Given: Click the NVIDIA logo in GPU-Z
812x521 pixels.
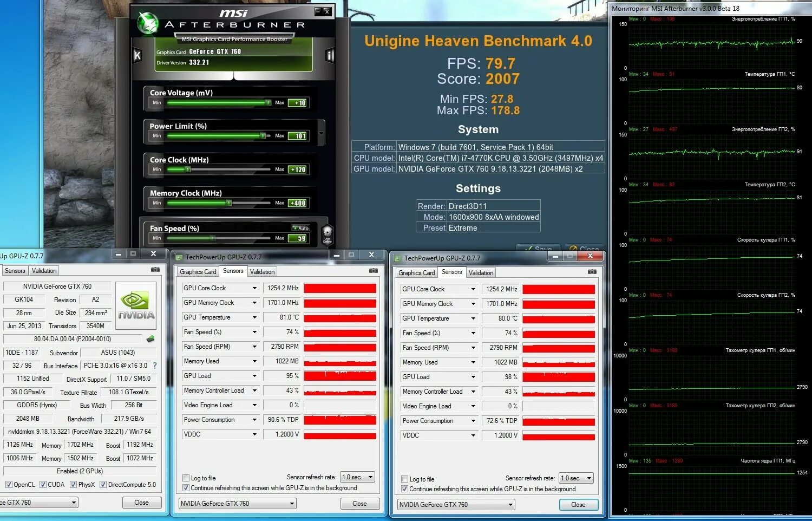Looking at the screenshot, I should [x=136, y=305].
